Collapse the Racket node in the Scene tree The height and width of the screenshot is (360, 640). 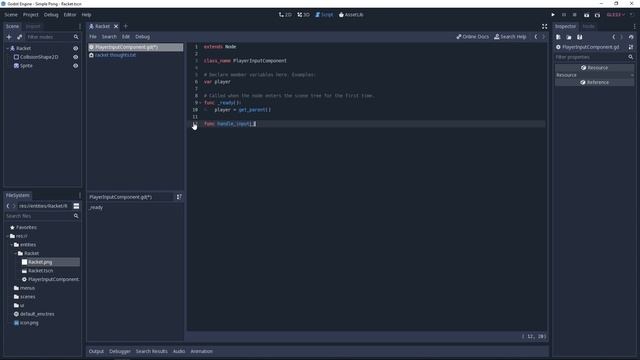pyautogui.click(x=7, y=49)
